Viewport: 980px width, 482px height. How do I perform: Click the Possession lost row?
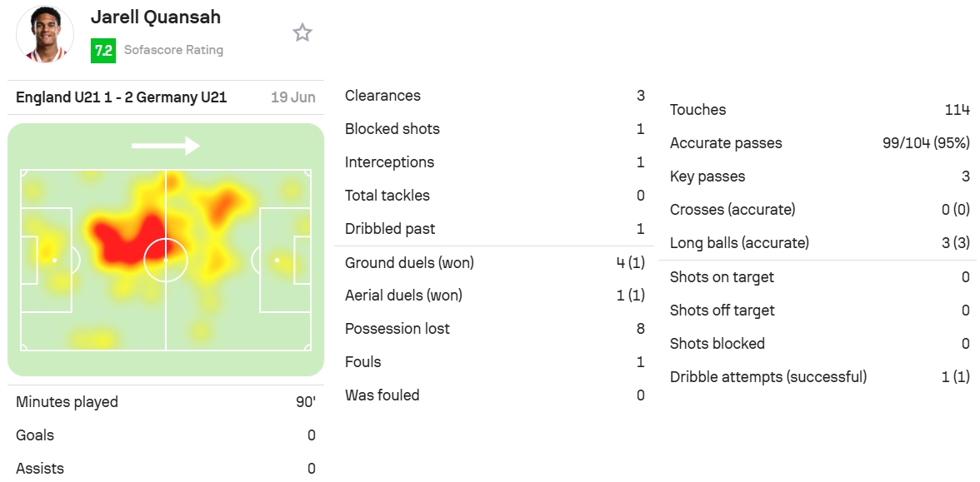tap(494, 328)
